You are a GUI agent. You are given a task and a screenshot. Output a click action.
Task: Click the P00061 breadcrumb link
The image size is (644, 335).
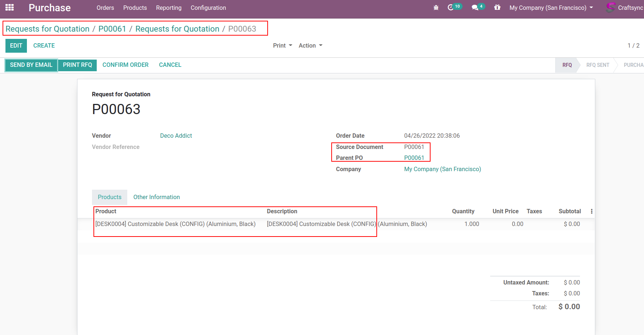112,29
